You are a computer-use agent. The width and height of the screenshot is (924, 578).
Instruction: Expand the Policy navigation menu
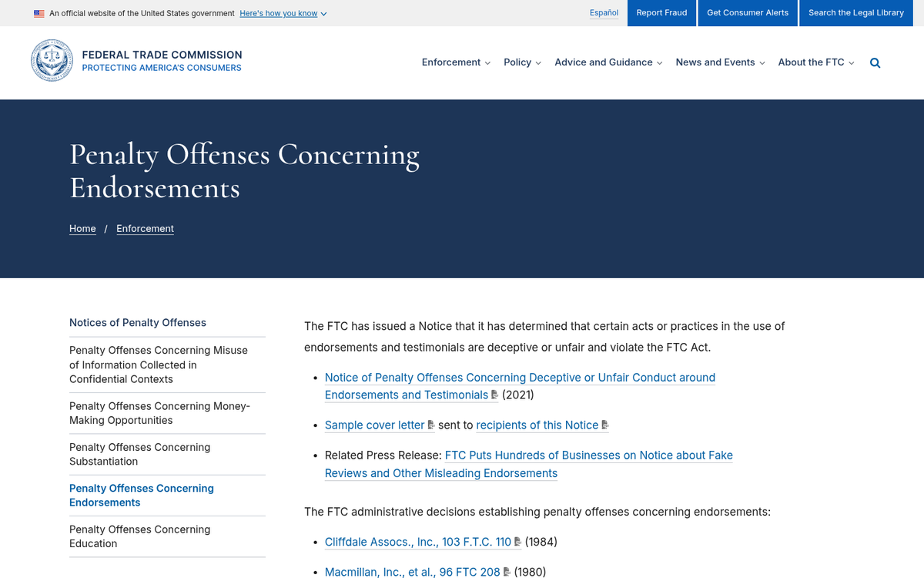(522, 62)
